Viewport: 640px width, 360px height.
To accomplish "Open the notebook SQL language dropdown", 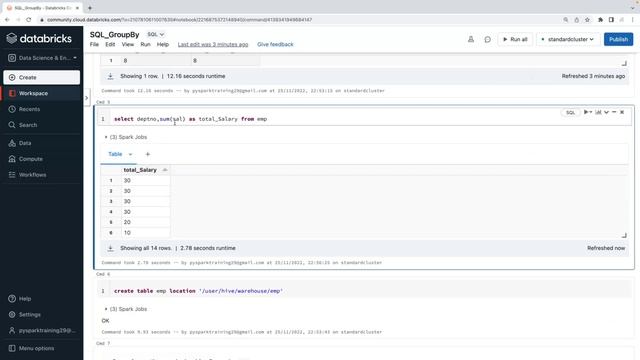I will (156, 34).
